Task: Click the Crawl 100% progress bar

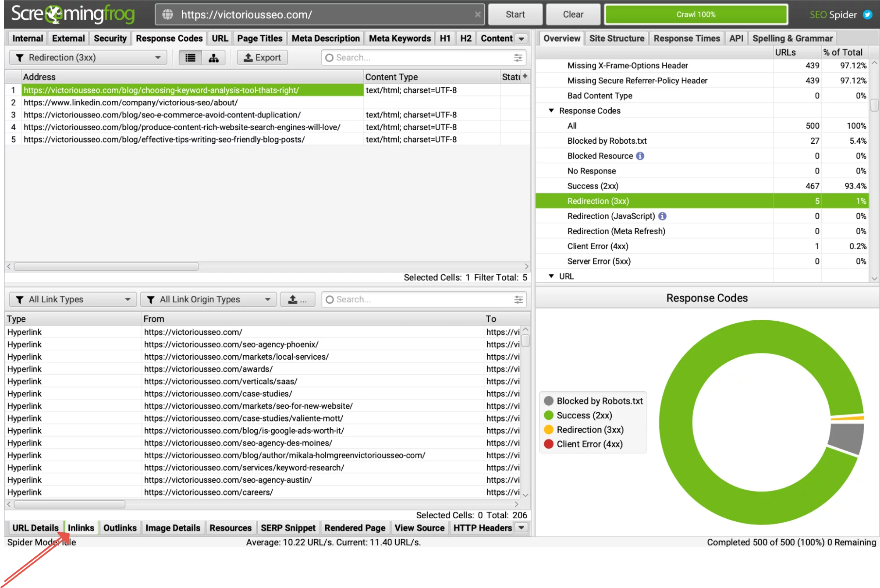Action: point(695,14)
